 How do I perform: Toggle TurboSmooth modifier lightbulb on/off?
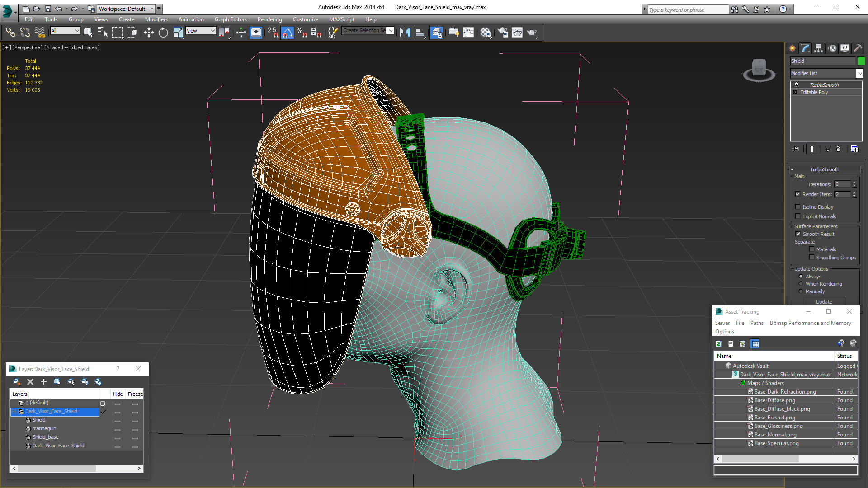tap(797, 85)
